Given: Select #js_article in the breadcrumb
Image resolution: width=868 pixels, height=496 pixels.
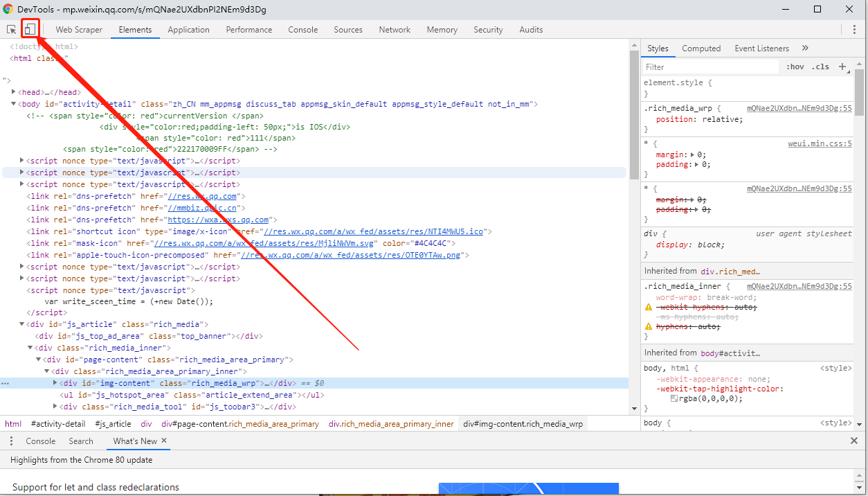Looking at the screenshot, I should [x=113, y=424].
